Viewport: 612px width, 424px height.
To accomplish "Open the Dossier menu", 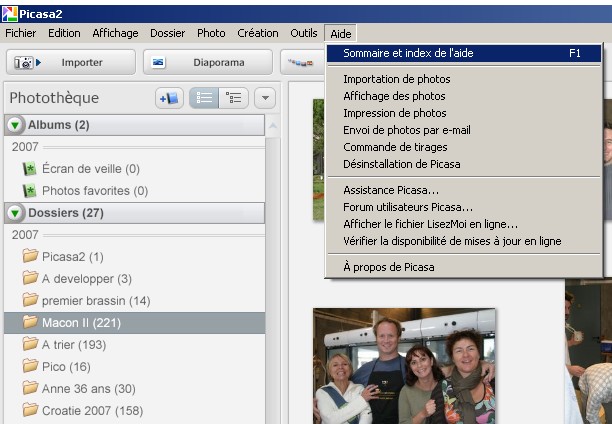I will [x=167, y=33].
